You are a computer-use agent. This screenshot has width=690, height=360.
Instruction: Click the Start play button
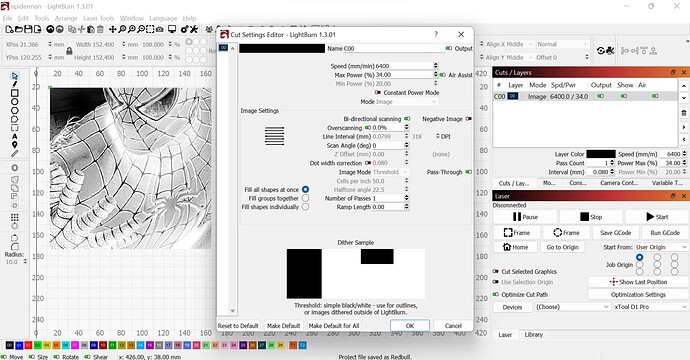click(x=657, y=217)
